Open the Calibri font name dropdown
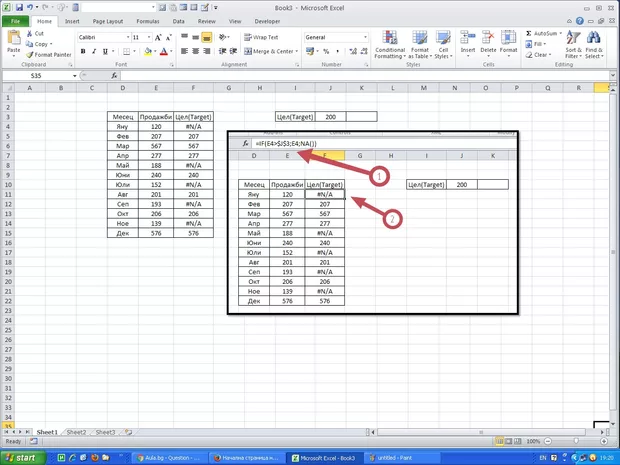Viewport: 620px width, 465px height. pos(128,37)
